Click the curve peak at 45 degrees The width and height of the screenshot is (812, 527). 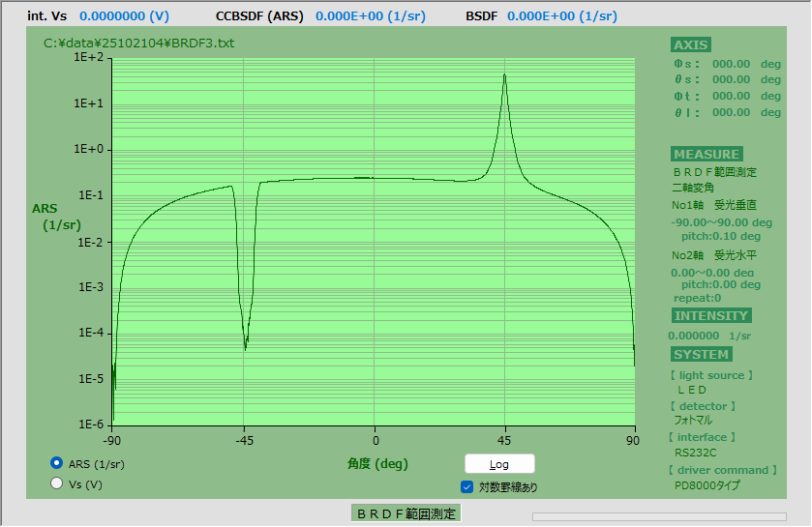click(504, 75)
